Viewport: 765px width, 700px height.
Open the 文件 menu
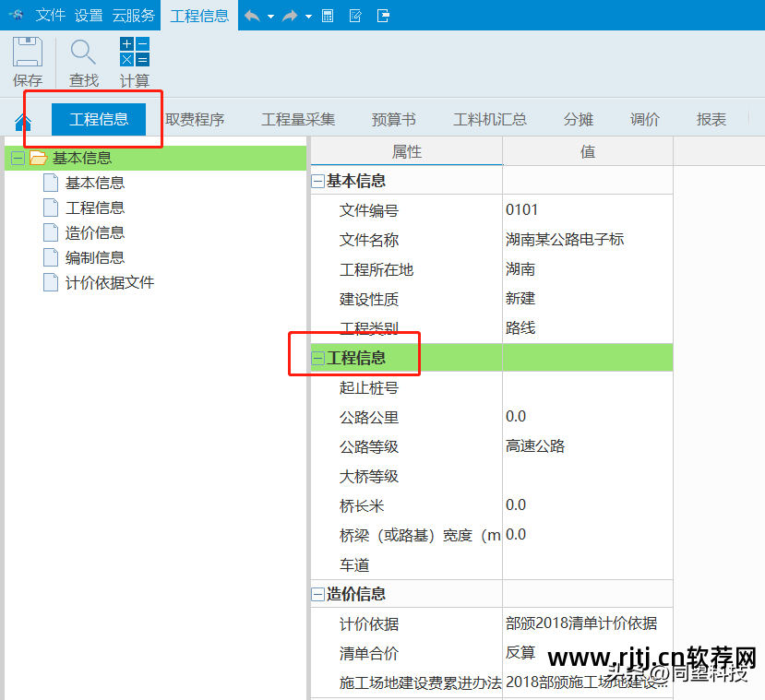[x=51, y=16]
